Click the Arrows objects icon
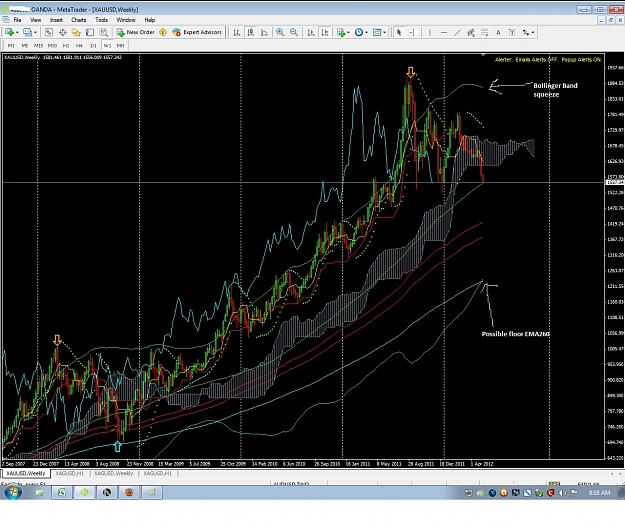 tap(526, 32)
